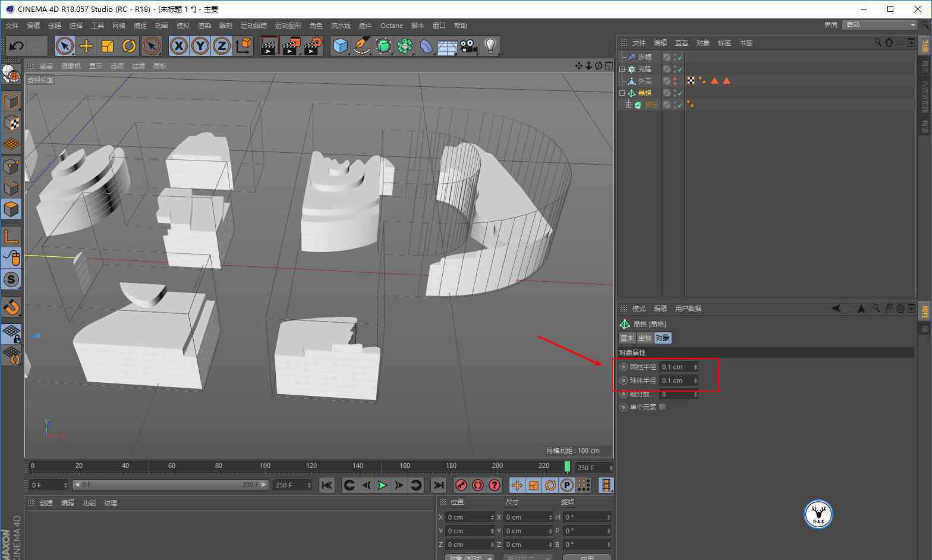Expand the 克隆 object tree node
932x560 pixels.
(622, 69)
